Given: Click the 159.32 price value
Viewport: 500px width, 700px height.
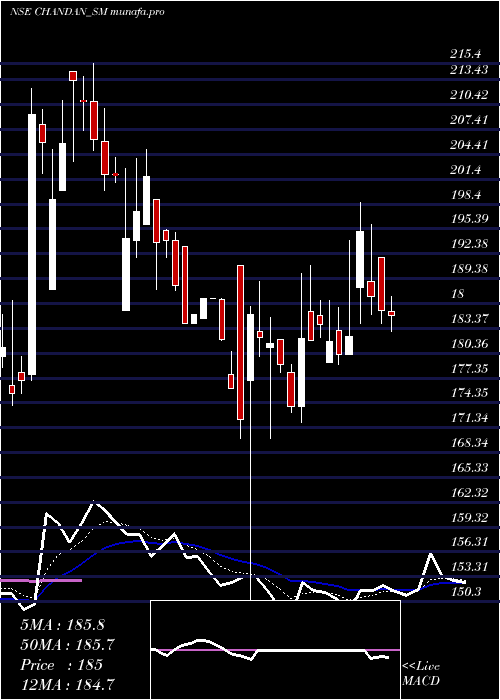Looking at the screenshot, I should coord(469,518).
